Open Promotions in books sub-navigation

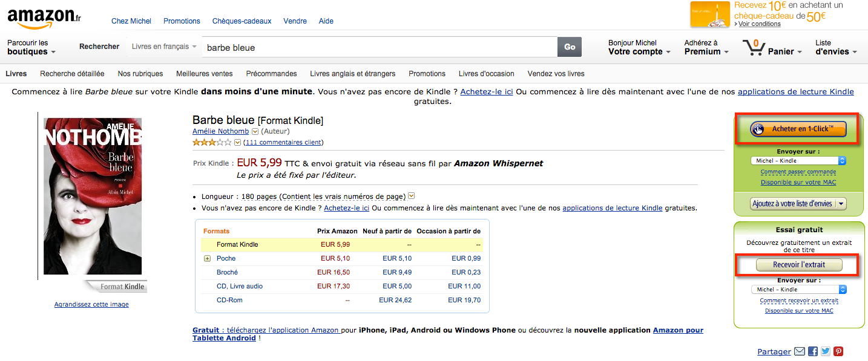point(427,74)
